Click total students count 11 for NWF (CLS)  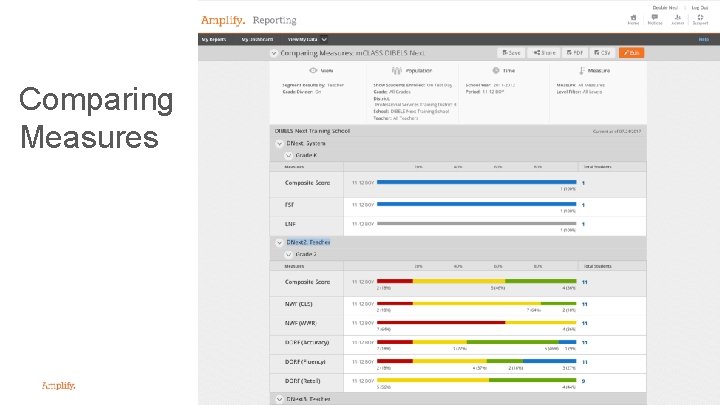(x=585, y=304)
